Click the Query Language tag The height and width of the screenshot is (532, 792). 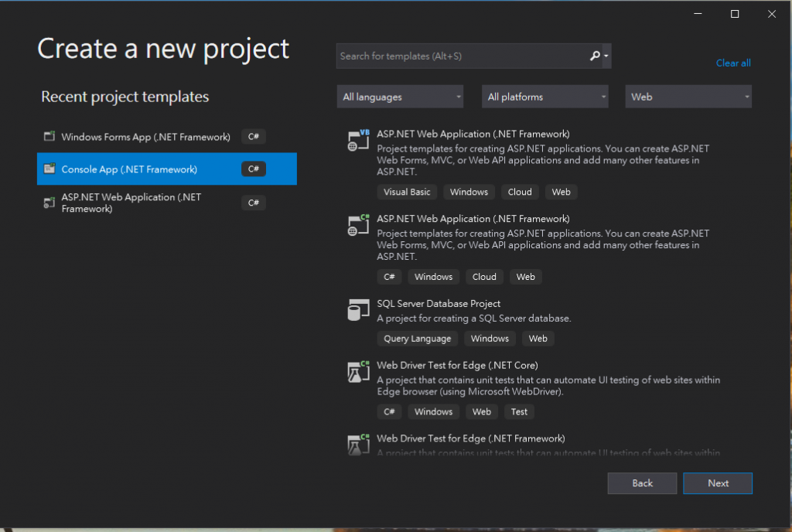pyautogui.click(x=417, y=338)
